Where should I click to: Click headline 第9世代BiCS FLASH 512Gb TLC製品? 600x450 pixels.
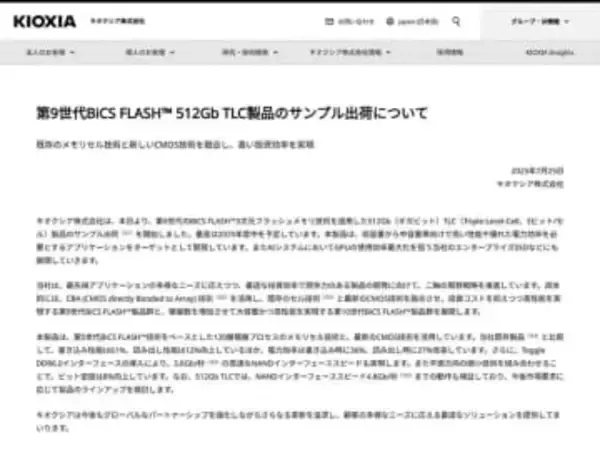tap(232, 113)
